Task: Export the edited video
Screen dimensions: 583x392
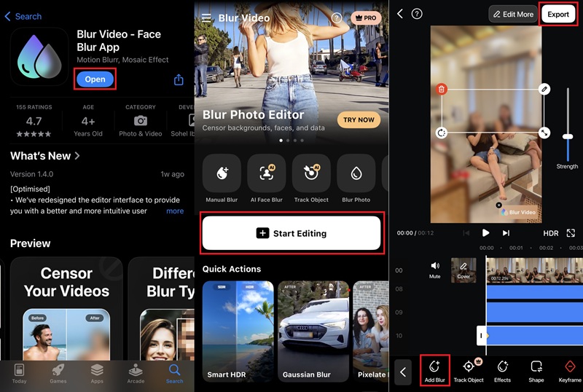Action: (557, 15)
